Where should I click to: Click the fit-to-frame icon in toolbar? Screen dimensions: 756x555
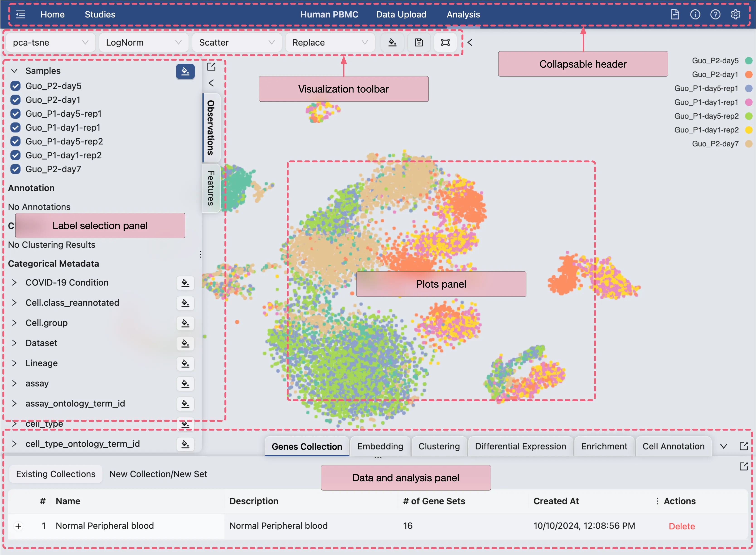click(445, 42)
